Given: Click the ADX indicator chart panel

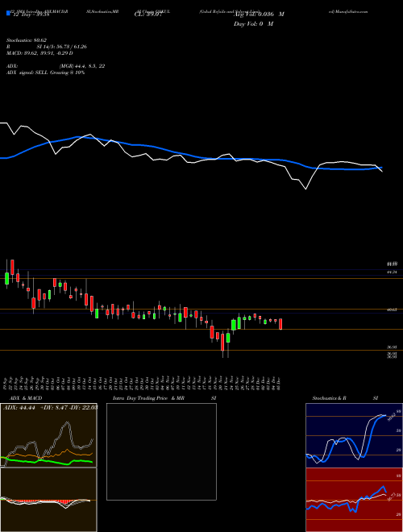Looking at the screenshot, I should tap(48, 435).
